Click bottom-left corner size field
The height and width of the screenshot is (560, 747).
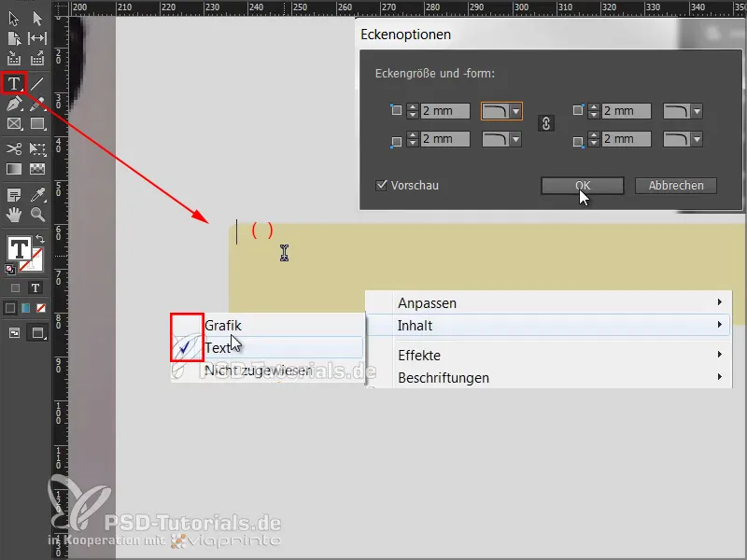(445, 139)
